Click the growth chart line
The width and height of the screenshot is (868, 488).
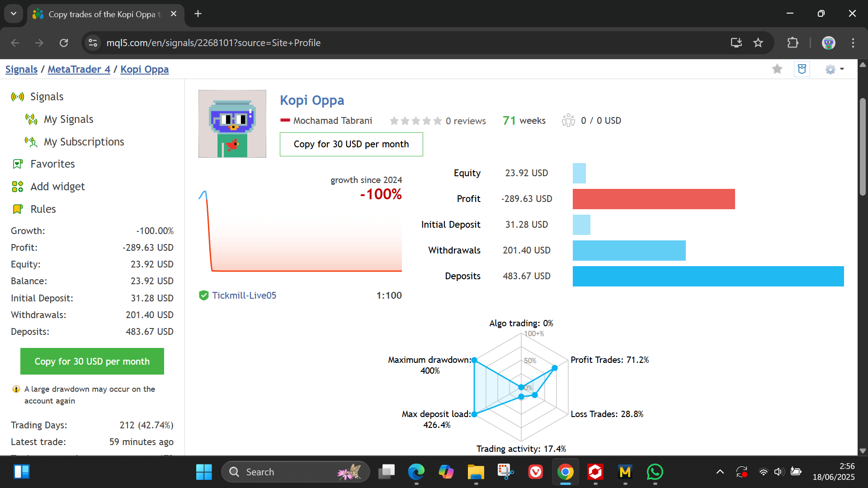pyautogui.click(x=300, y=231)
